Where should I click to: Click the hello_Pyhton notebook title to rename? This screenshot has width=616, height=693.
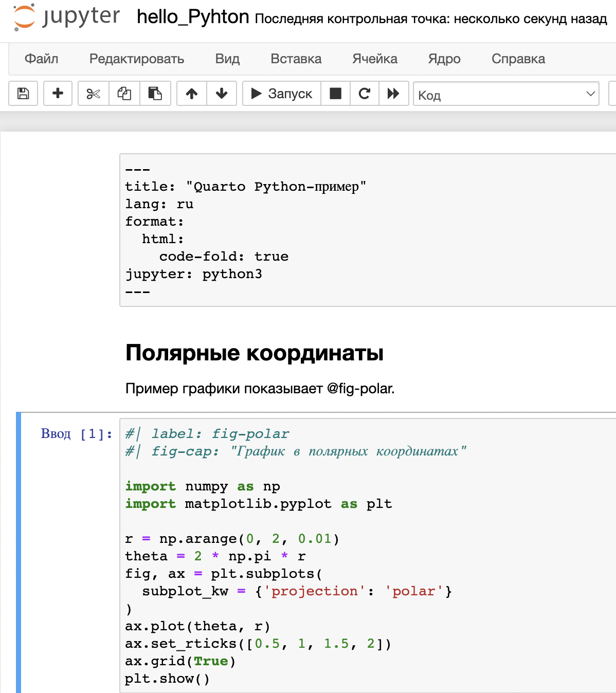(x=193, y=17)
